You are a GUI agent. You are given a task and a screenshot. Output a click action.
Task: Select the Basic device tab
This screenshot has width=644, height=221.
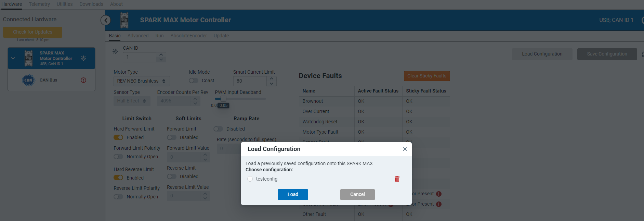point(115,36)
